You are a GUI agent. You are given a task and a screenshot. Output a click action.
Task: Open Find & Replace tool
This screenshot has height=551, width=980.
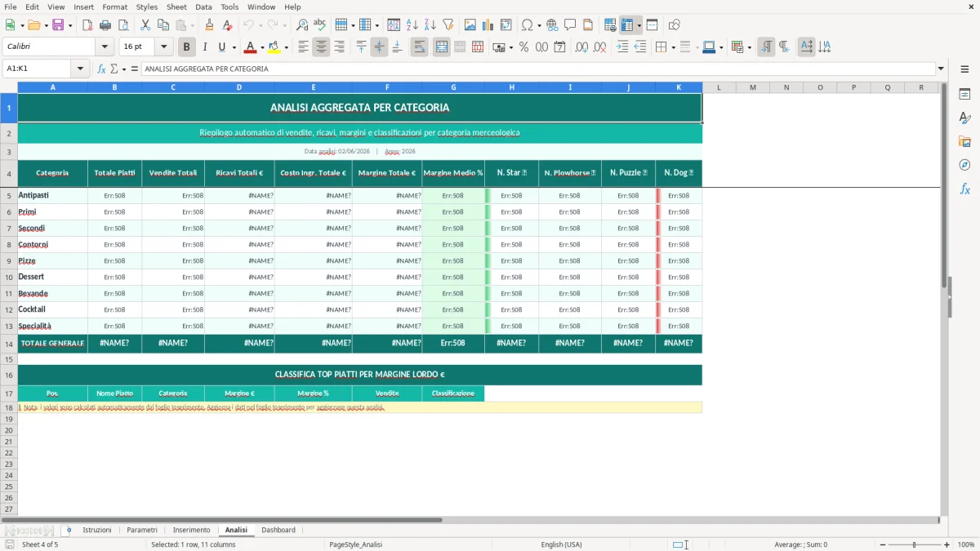click(x=302, y=25)
